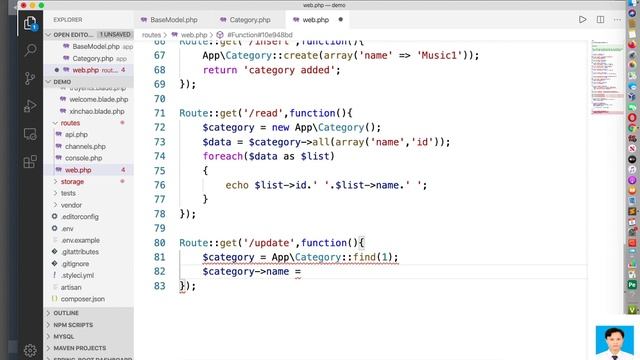
Task: Click line number 71 in gutter
Action: click(160, 113)
